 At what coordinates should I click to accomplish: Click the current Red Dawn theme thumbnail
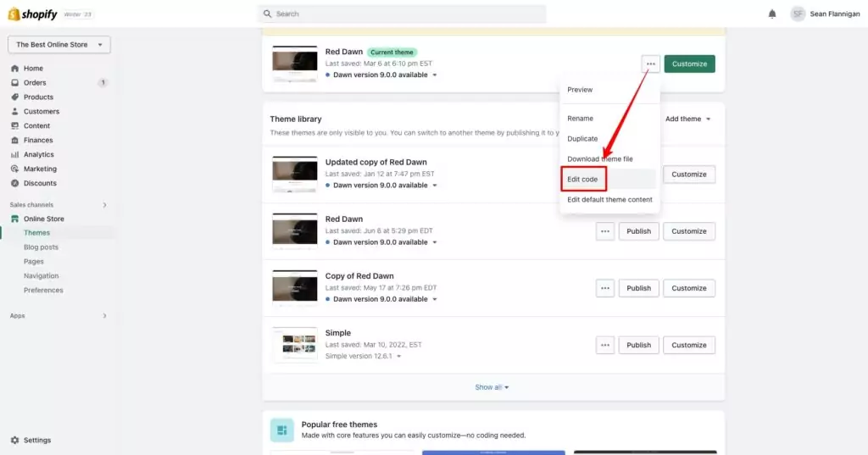[294, 64]
